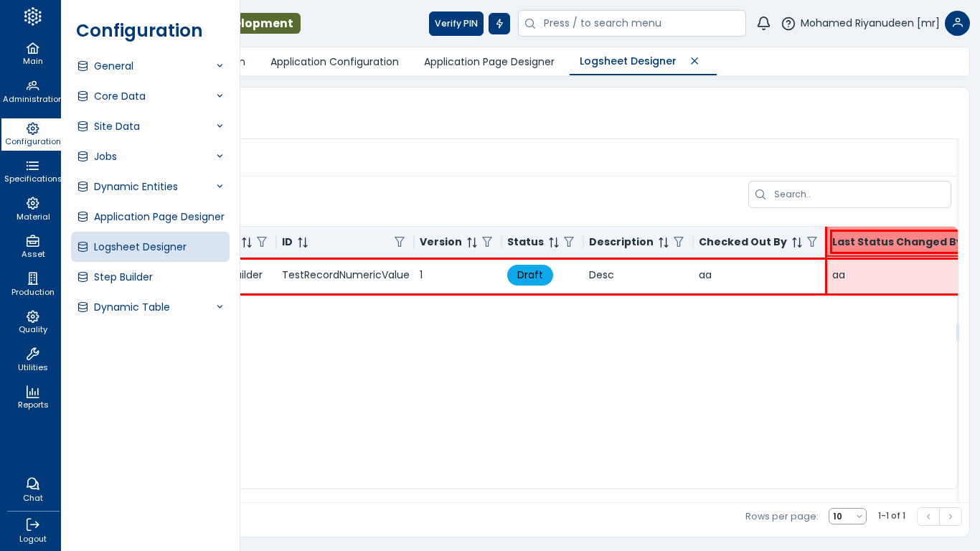
Task: Filter the Checked Out By column
Action: coord(812,242)
